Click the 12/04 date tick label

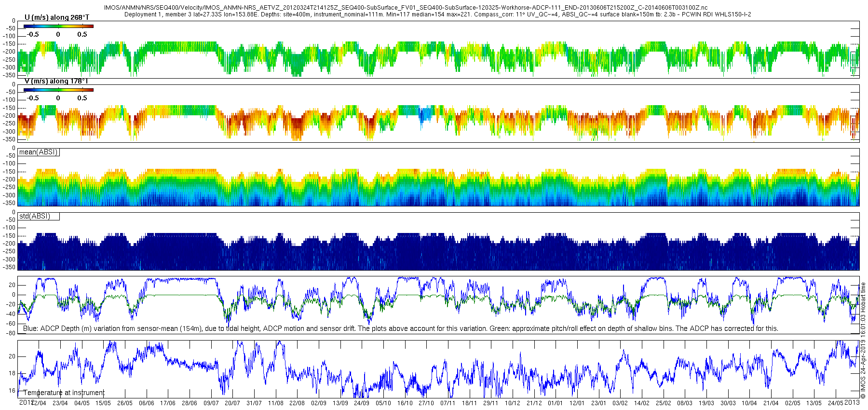(39, 403)
